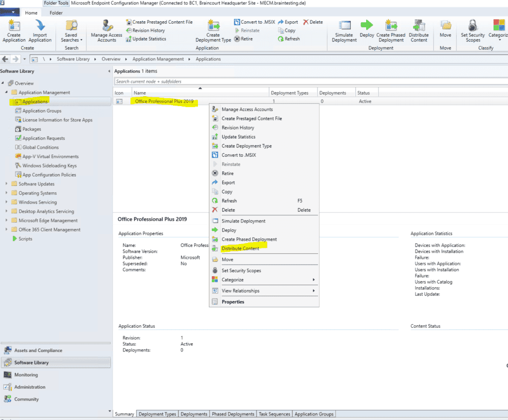Image resolution: width=508 pixels, height=420 pixels.
Task: Switch to the Folder ribbon tab
Action: pos(56,13)
